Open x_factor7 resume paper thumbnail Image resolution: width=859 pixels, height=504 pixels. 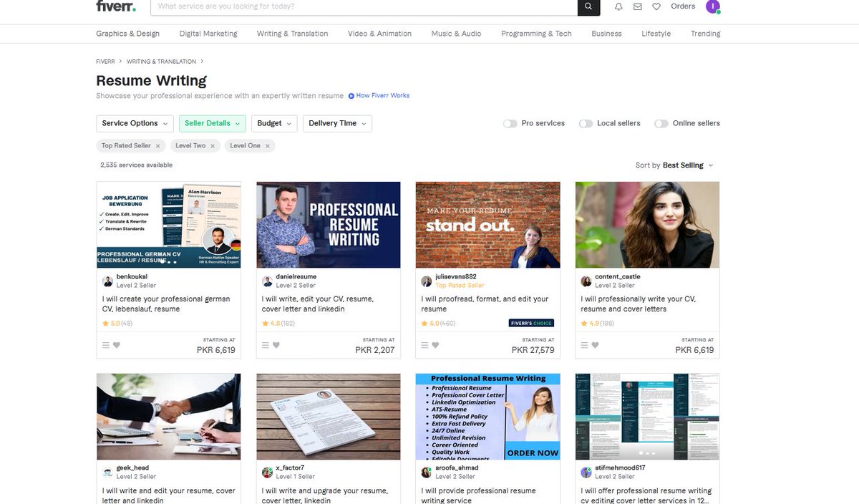[329, 417]
